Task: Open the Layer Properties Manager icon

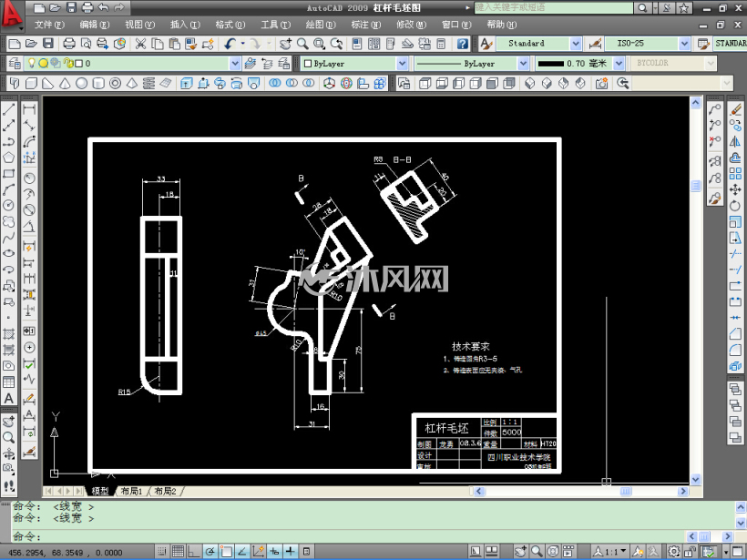Action: tap(15, 64)
